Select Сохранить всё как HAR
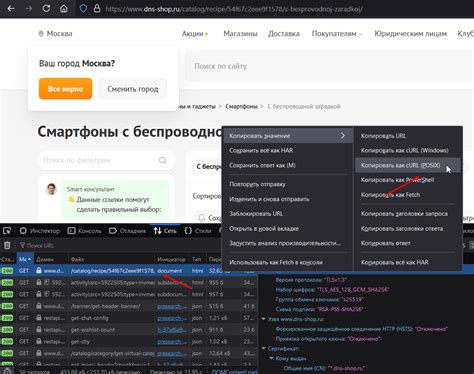The height and width of the screenshot is (374, 474). [x=288, y=150]
